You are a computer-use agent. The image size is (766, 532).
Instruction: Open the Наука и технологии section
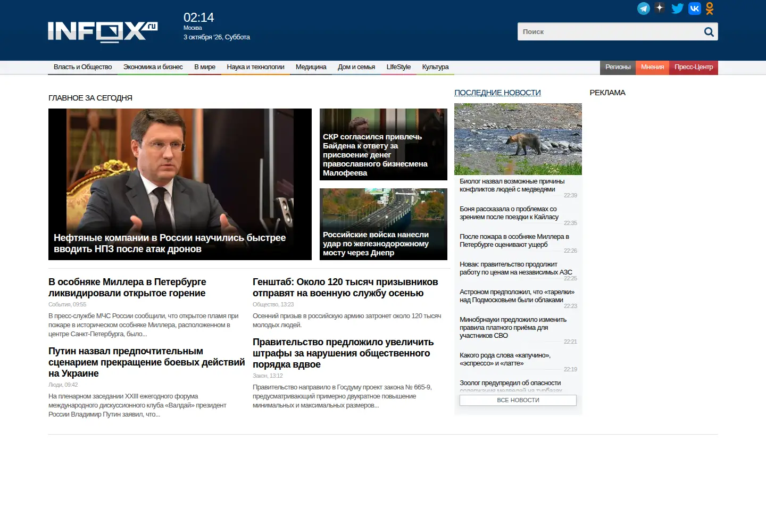(255, 67)
